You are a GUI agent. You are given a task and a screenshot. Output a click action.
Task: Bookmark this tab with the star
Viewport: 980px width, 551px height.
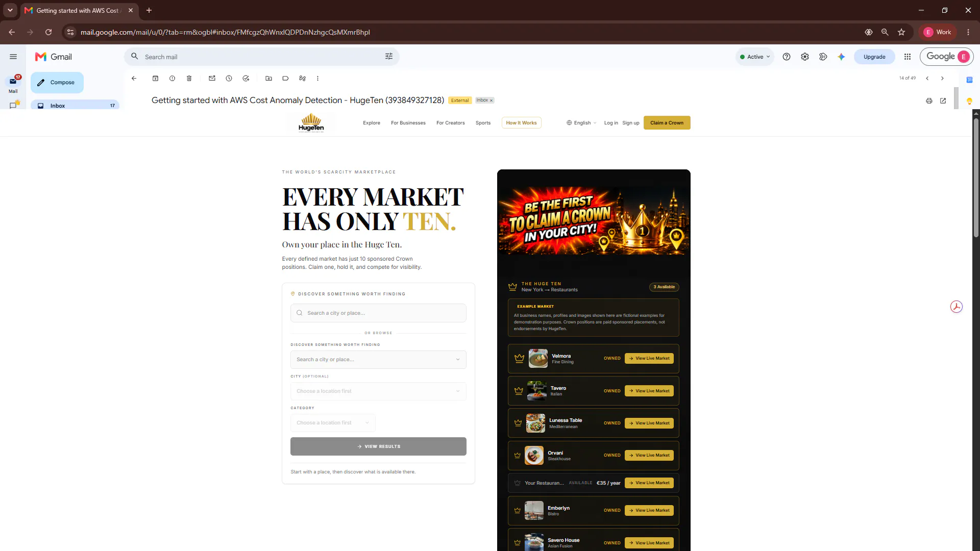tap(901, 32)
